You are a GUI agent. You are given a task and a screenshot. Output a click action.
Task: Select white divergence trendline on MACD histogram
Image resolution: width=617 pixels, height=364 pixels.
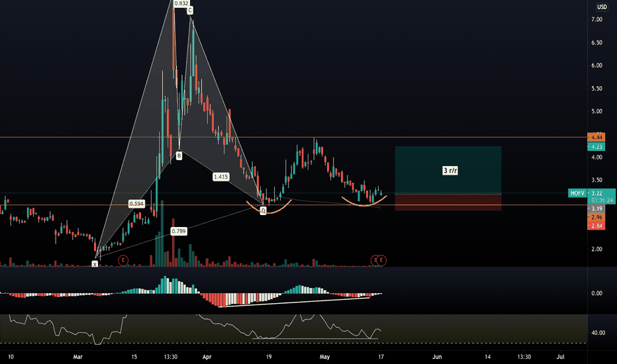click(295, 302)
